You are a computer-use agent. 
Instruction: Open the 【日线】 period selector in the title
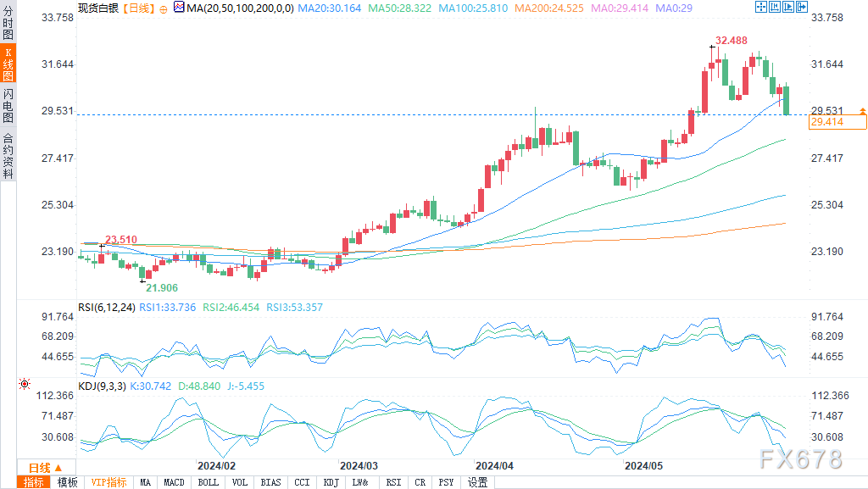point(137,8)
